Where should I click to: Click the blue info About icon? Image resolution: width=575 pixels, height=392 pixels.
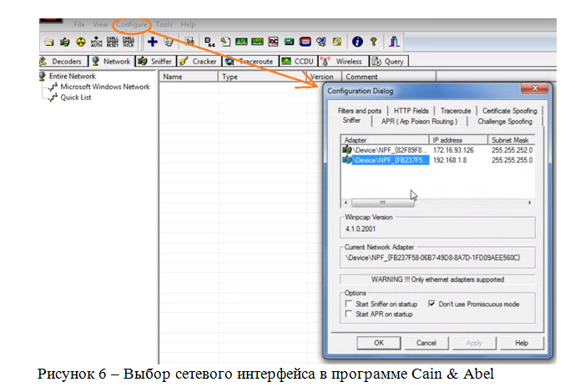coord(357,42)
